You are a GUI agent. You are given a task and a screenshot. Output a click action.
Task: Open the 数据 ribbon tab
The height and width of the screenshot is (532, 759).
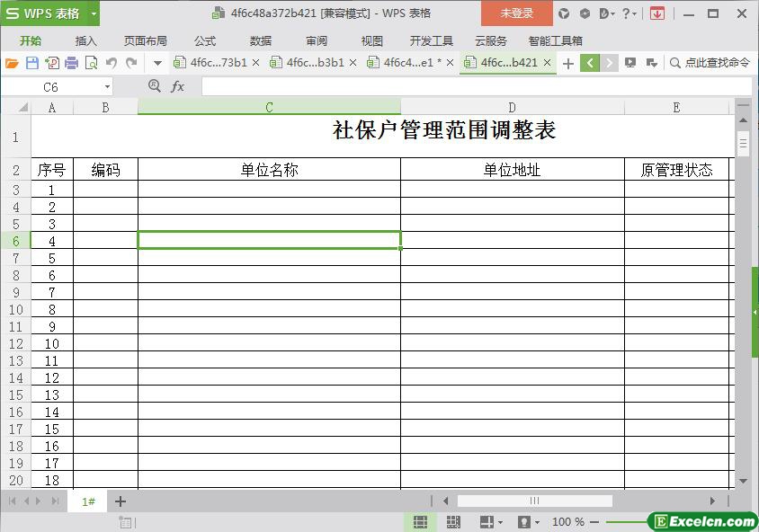pos(261,41)
